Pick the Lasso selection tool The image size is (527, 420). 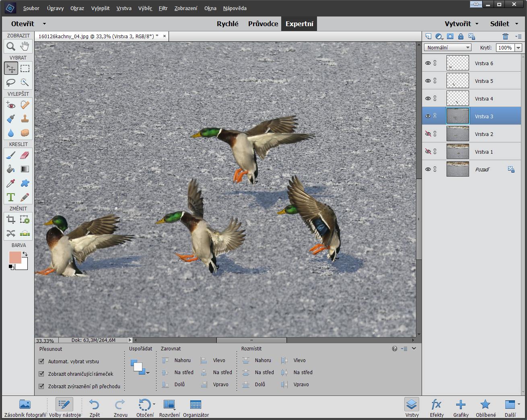tap(11, 82)
